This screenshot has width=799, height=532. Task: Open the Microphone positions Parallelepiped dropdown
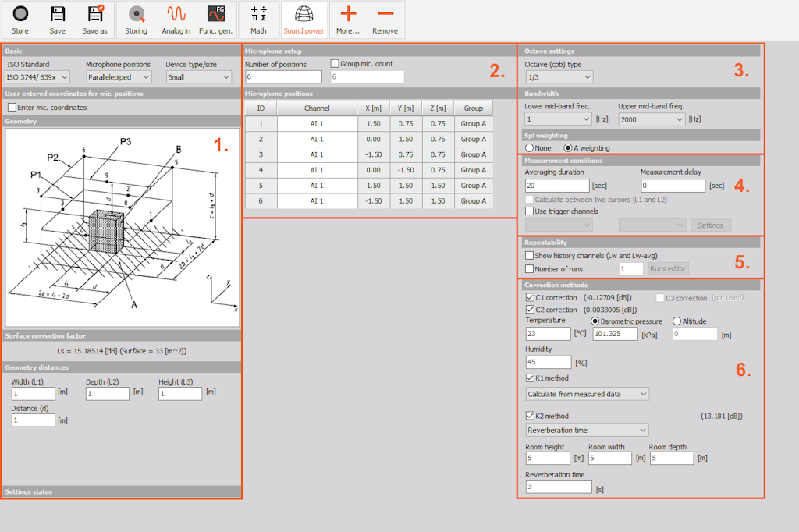[119, 77]
